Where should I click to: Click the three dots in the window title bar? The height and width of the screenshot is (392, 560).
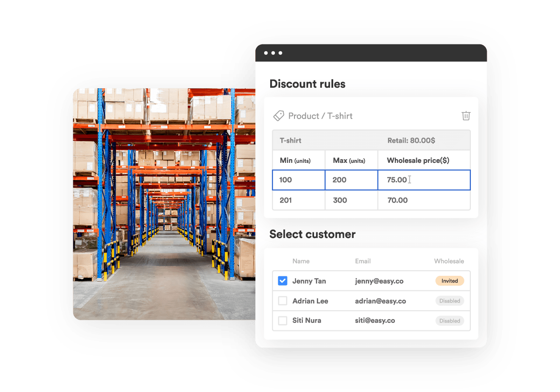coord(273,53)
